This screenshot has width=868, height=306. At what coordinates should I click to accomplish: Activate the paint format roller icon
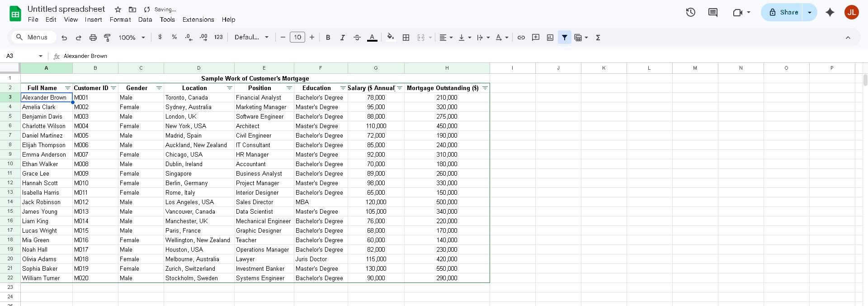tap(107, 38)
